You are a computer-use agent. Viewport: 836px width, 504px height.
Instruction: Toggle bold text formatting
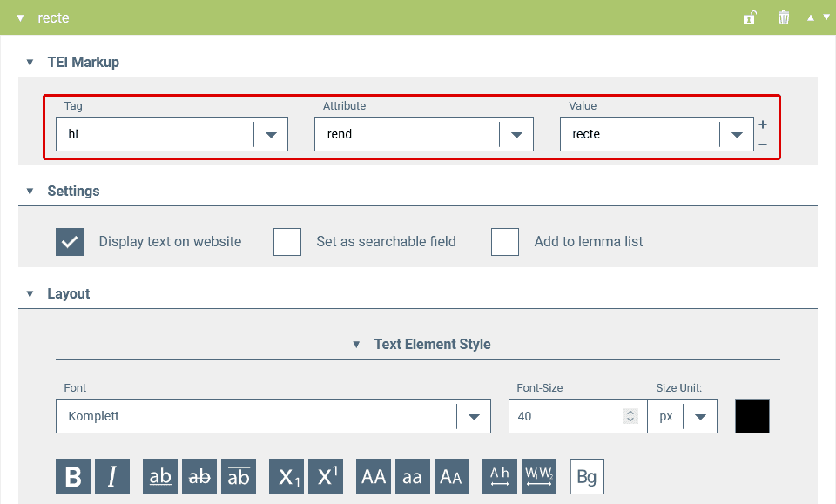point(73,476)
